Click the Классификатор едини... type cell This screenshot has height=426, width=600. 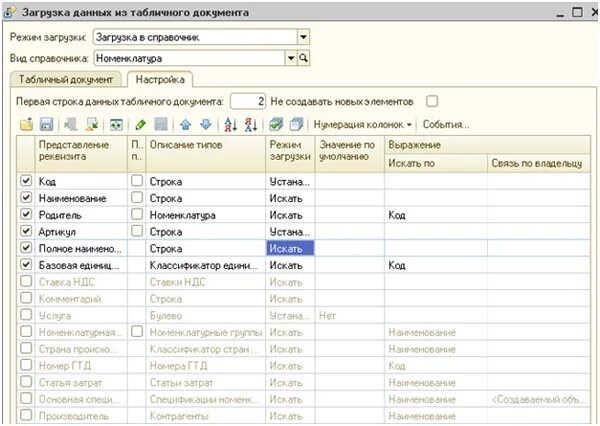coord(205,265)
